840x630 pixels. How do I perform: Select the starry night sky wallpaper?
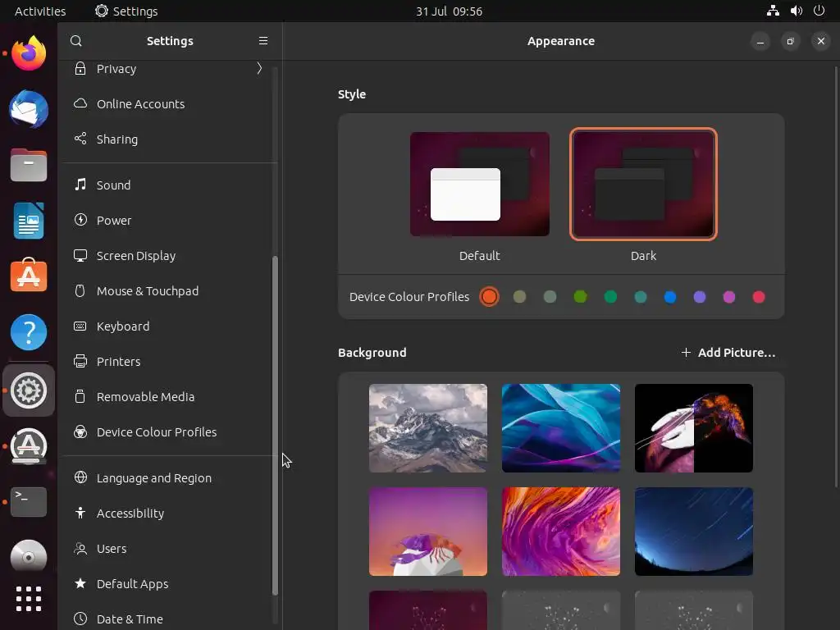[694, 532]
